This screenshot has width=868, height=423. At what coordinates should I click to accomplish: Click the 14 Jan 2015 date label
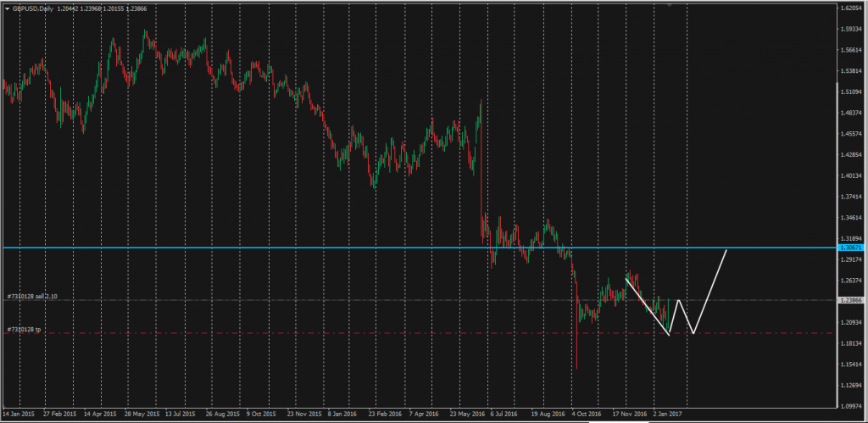pyautogui.click(x=20, y=415)
